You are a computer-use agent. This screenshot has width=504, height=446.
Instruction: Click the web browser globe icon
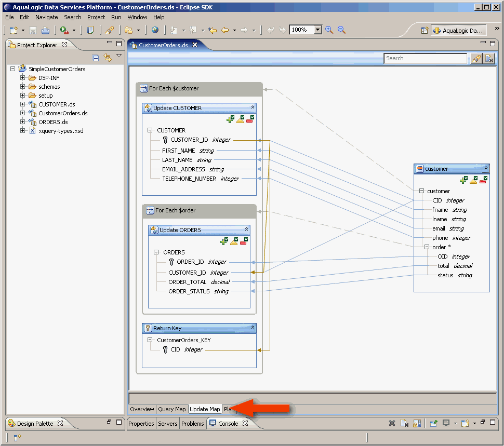[155, 30]
